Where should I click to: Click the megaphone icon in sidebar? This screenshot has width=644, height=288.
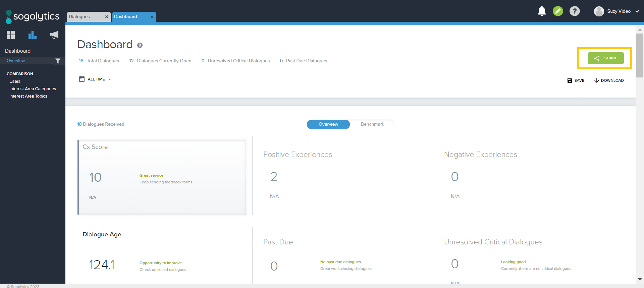tap(54, 35)
